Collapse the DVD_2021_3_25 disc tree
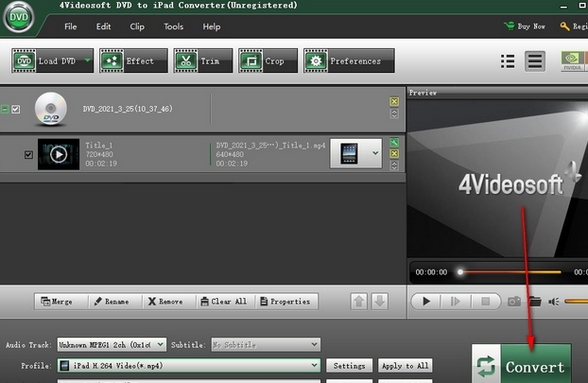This screenshot has height=383, width=588. pos(5,109)
